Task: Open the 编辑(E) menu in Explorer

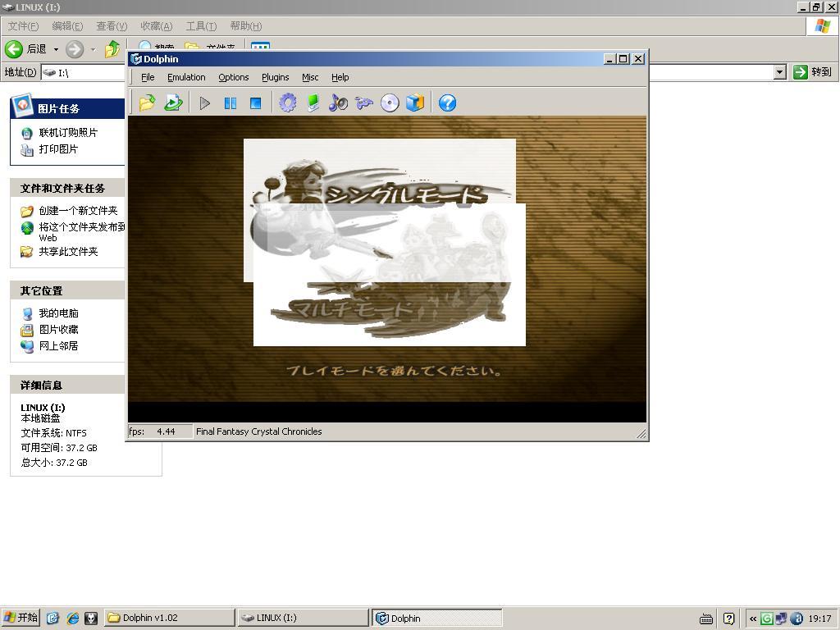Action: 67,26
